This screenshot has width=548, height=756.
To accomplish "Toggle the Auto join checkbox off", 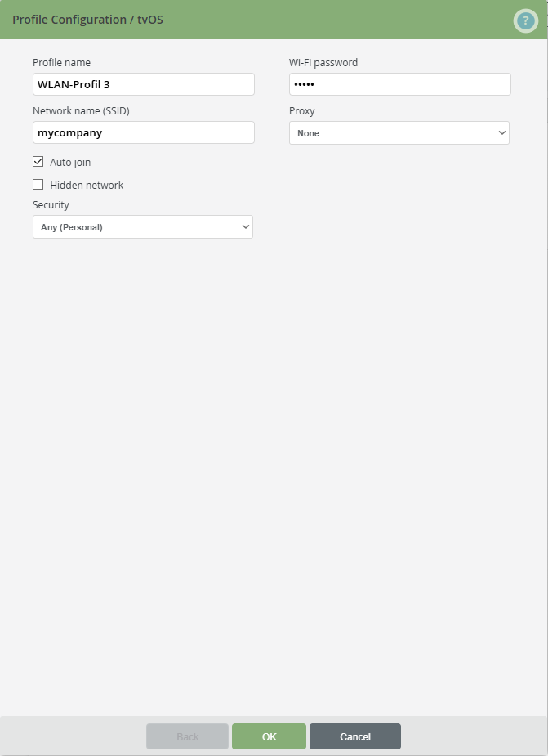I will point(38,161).
